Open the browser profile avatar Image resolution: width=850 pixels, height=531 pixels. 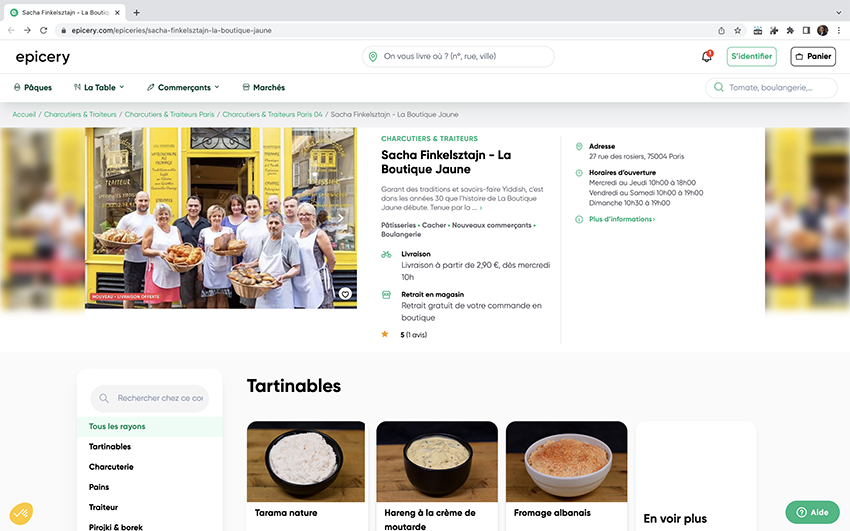coord(822,30)
